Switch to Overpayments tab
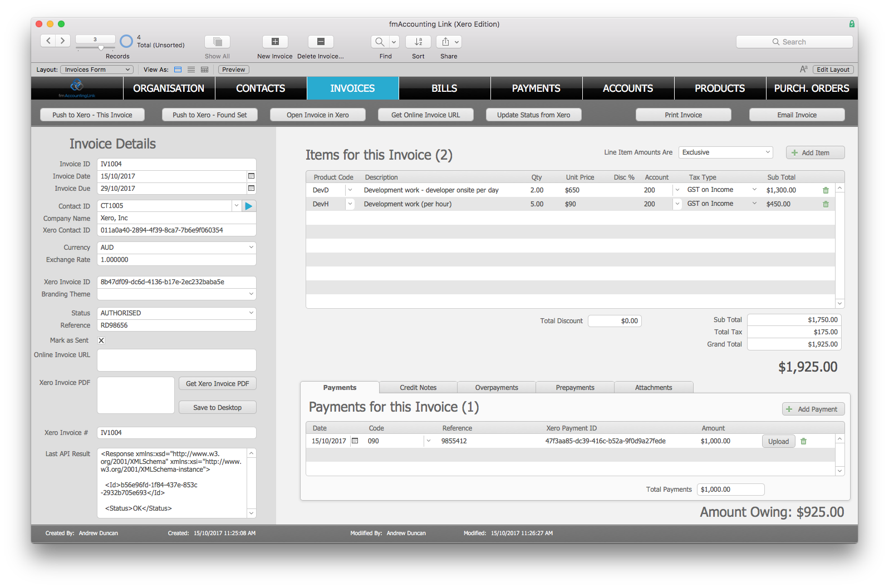 tap(497, 388)
